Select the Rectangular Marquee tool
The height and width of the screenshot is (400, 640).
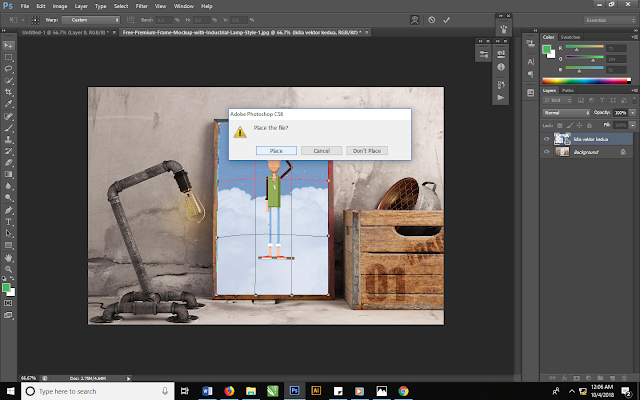(9, 56)
